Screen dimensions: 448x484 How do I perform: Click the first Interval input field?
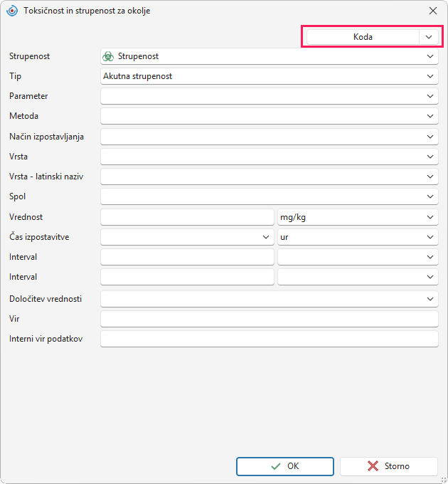(187, 257)
